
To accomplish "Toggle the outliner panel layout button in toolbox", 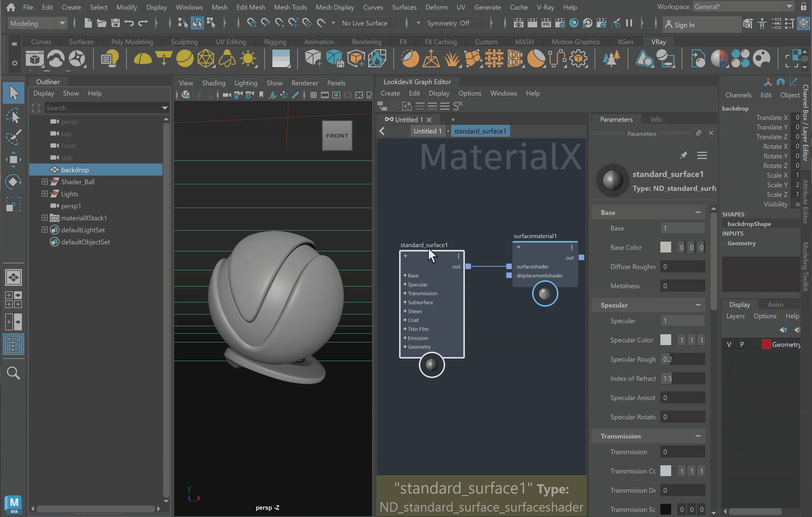I will click(x=14, y=344).
